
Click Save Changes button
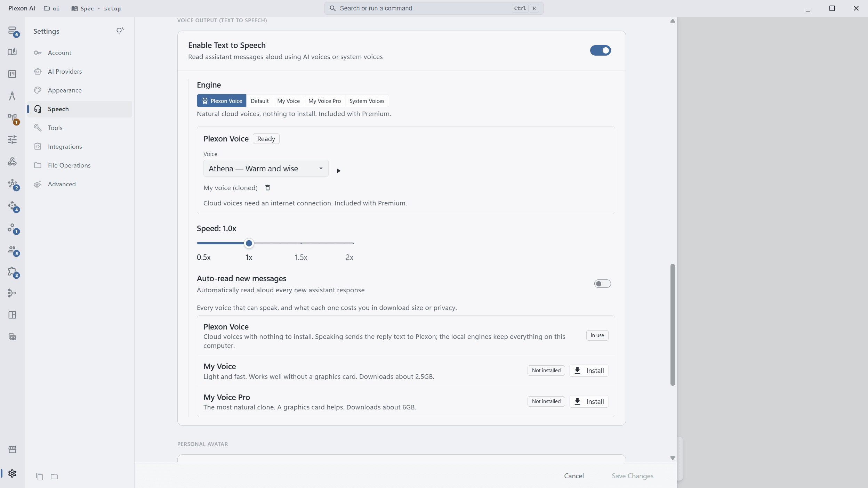coord(633,476)
